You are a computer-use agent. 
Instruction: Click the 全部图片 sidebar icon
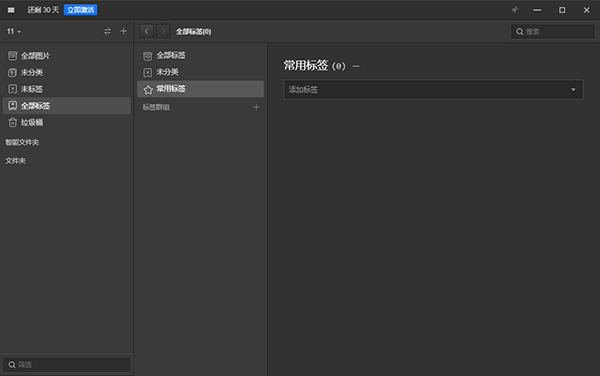point(13,56)
